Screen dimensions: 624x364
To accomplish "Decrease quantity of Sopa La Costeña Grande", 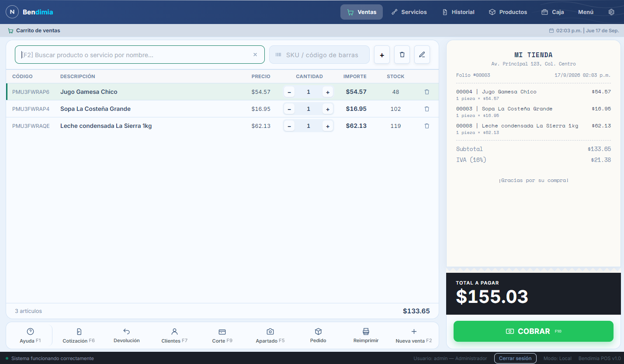I will [x=289, y=109].
